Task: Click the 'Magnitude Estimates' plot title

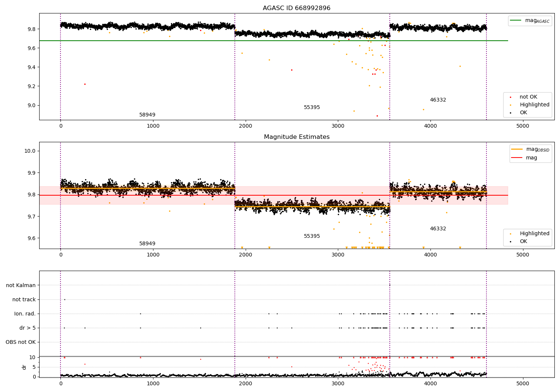Action: [x=296, y=137]
